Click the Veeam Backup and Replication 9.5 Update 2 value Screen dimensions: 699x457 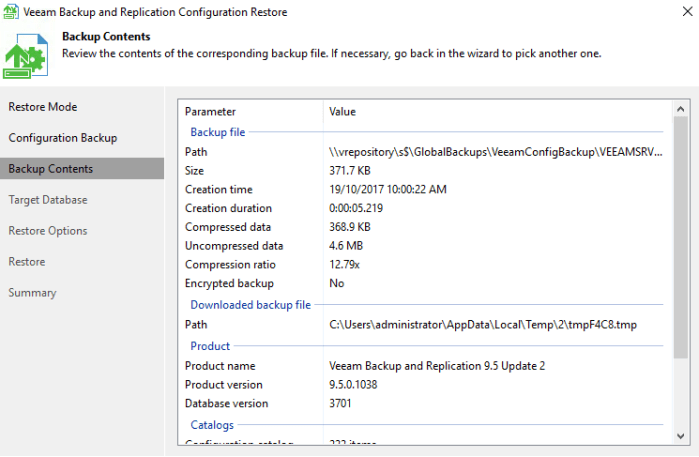pyautogui.click(x=437, y=366)
